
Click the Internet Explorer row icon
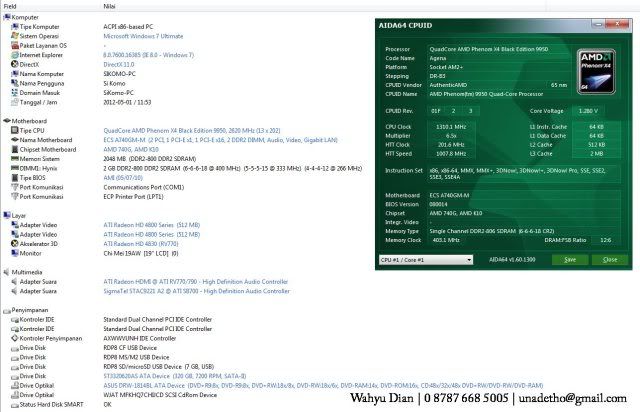pyautogui.click(x=15, y=55)
